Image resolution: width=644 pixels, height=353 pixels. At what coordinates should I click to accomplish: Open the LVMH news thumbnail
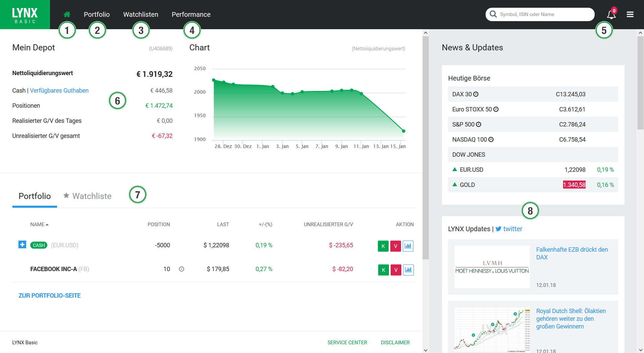click(x=492, y=267)
